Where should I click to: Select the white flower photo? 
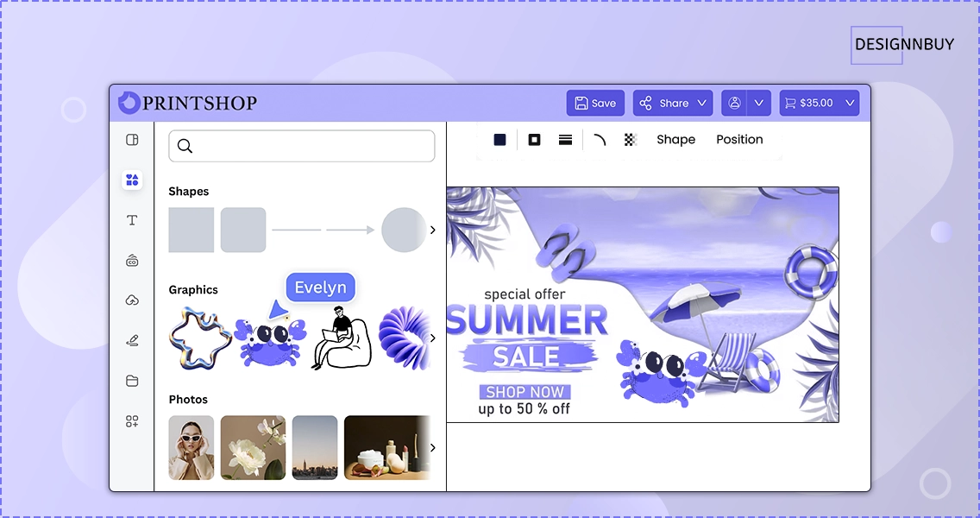pos(253,448)
